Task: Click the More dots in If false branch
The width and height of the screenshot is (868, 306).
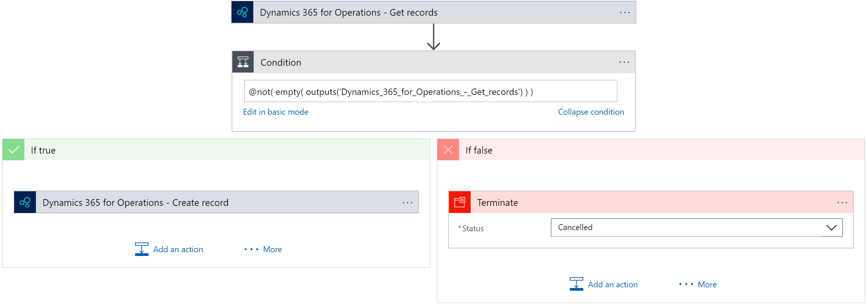Action: tap(686, 284)
